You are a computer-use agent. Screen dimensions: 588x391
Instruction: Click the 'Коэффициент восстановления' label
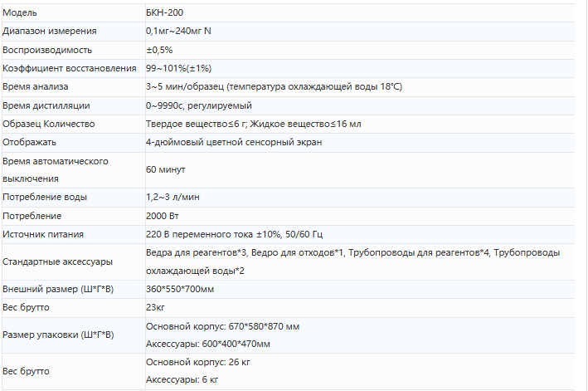[70, 68]
